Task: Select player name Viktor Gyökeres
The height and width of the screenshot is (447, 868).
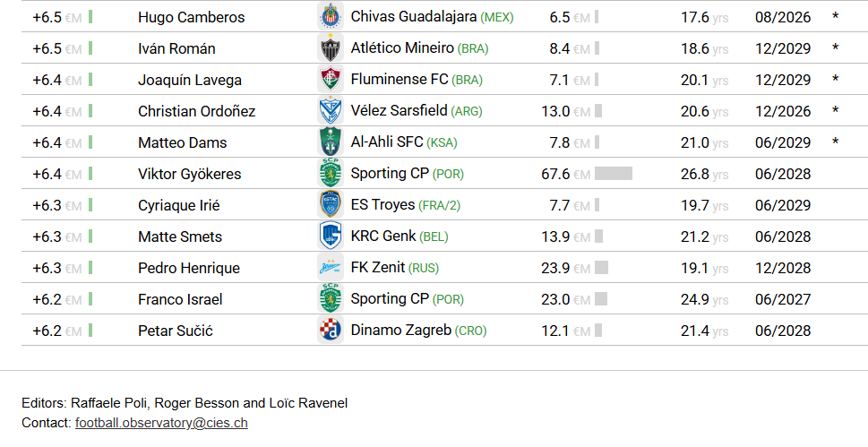Action: point(189,174)
